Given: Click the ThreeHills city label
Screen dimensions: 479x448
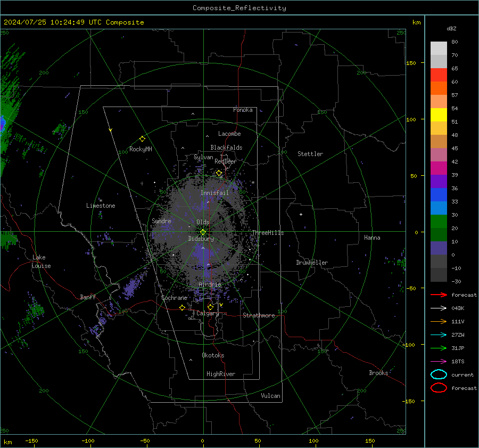Looking at the screenshot, I should click(x=268, y=233).
